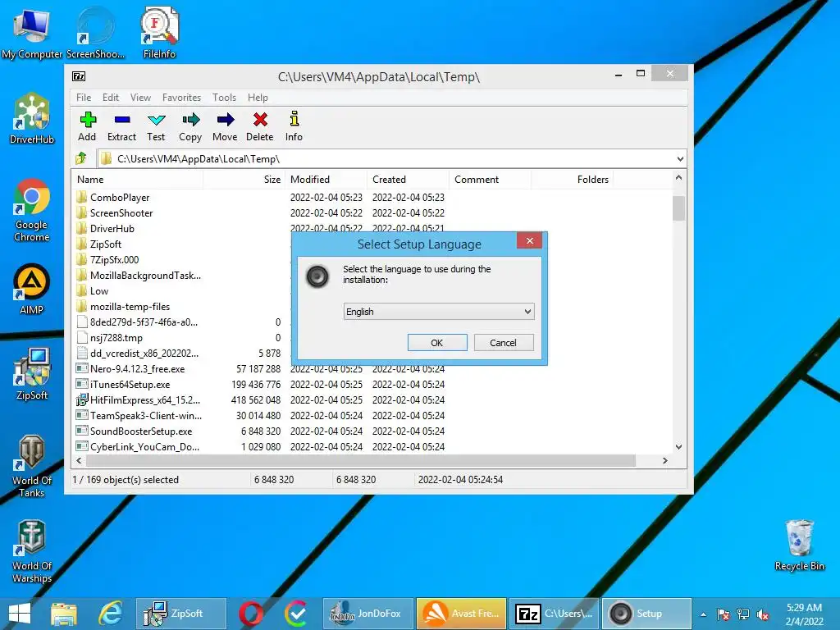Switch to the 7-Zip taskbar button
Image resolution: width=840 pixels, height=630 pixels.
click(554, 614)
